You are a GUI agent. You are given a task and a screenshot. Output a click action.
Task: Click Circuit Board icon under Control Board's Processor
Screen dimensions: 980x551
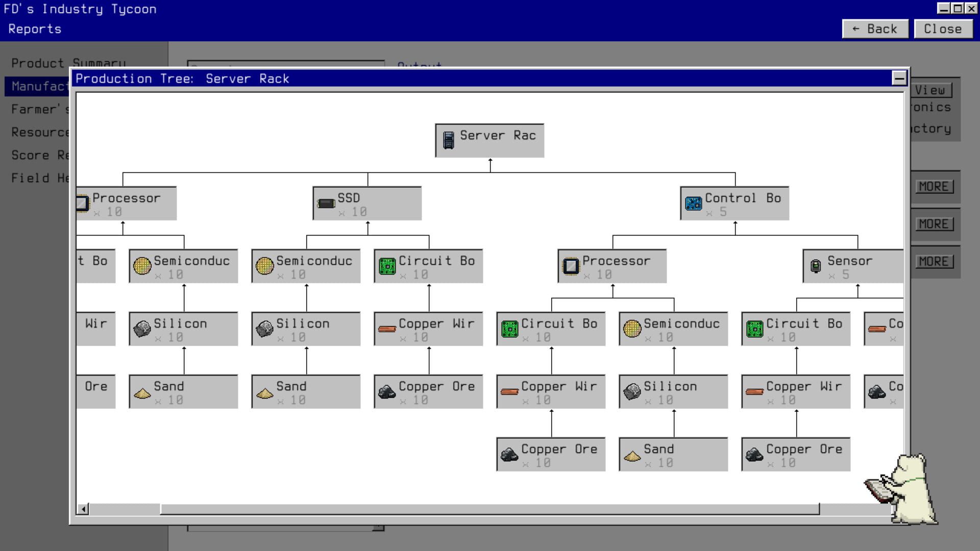[509, 329]
